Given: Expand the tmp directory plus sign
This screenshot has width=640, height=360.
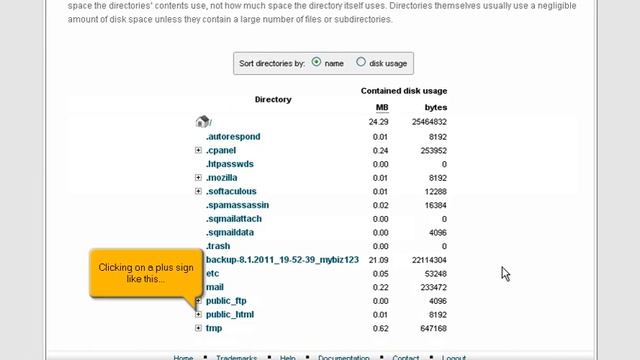Looking at the screenshot, I should pos(198,328).
